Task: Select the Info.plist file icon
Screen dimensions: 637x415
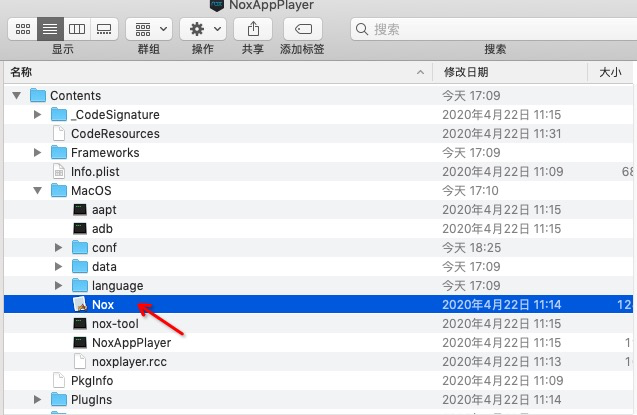Action: 59,171
